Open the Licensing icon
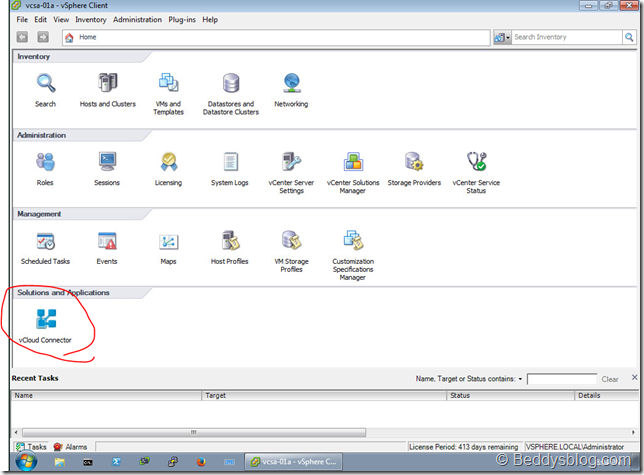Screen dimensions: 644x475 click(168, 162)
